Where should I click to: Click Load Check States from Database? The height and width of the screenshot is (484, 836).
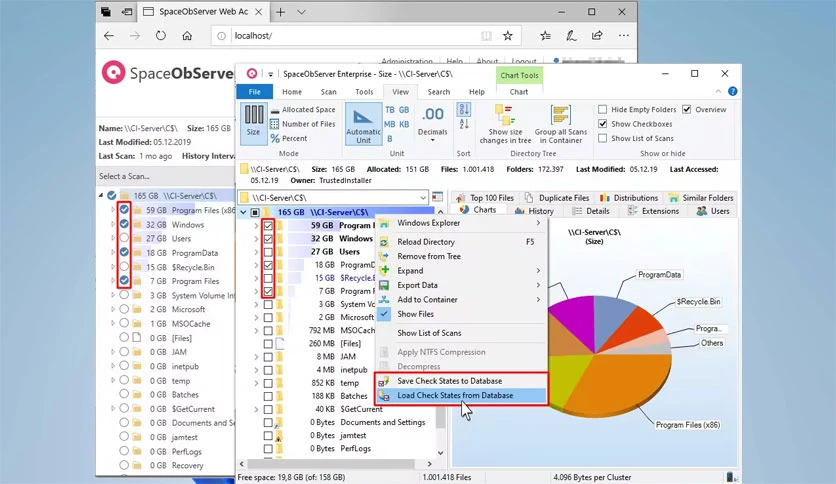(462, 396)
